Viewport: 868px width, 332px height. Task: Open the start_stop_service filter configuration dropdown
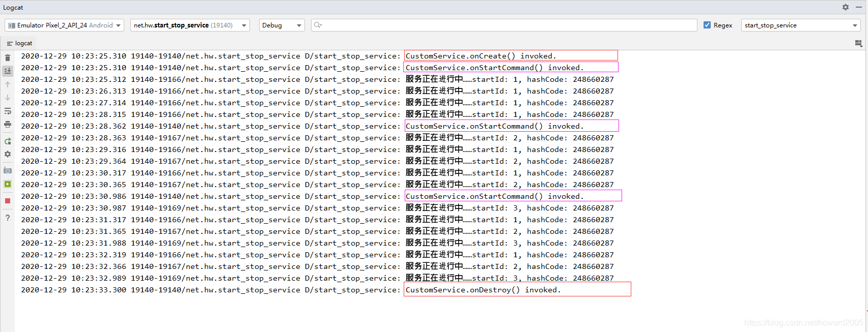click(801, 25)
